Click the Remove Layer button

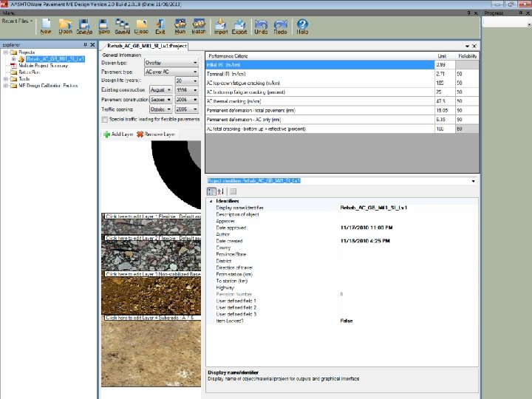(x=156, y=134)
